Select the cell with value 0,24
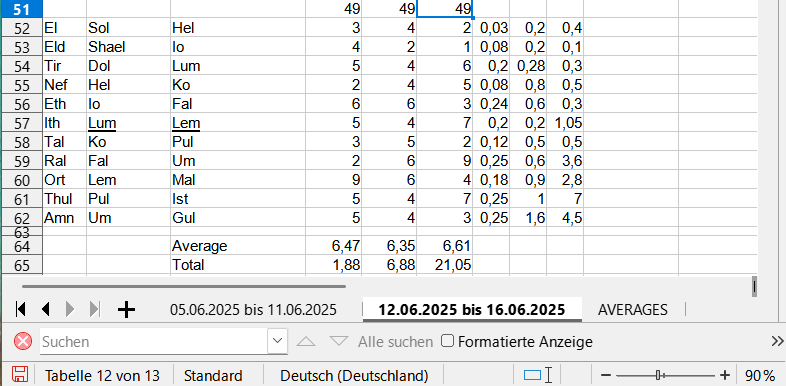Screen dimensions: 786x386 [491, 104]
